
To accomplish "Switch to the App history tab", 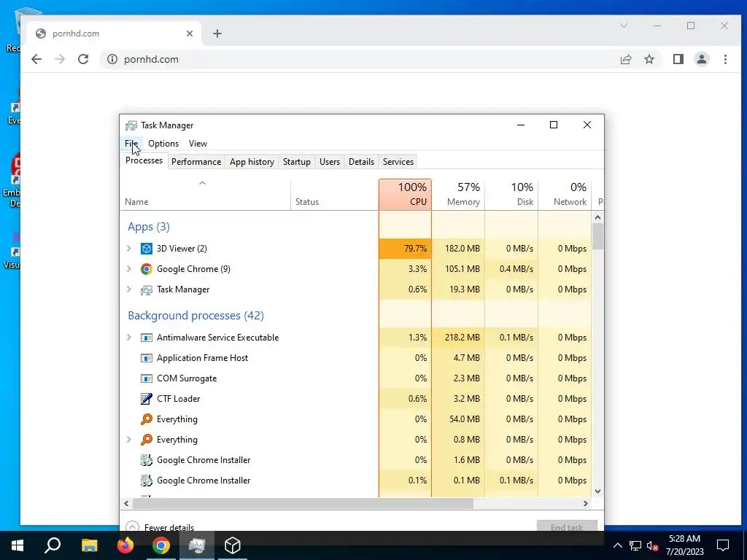I will [x=252, y=162].
